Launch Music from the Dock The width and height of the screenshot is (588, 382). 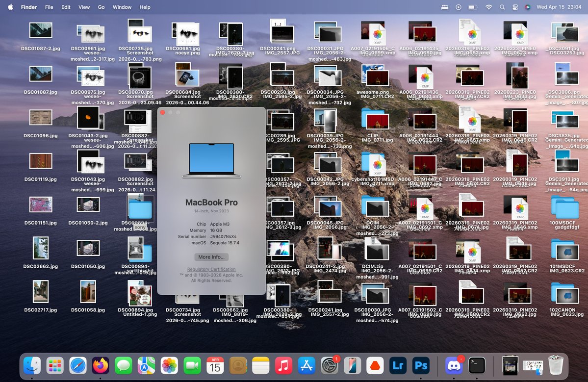click(x=283, y=365)
